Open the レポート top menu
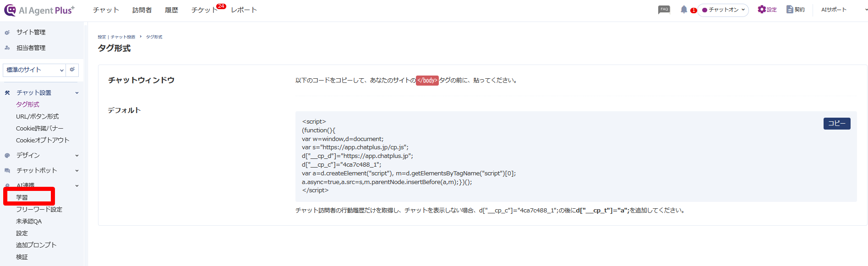 244,10
